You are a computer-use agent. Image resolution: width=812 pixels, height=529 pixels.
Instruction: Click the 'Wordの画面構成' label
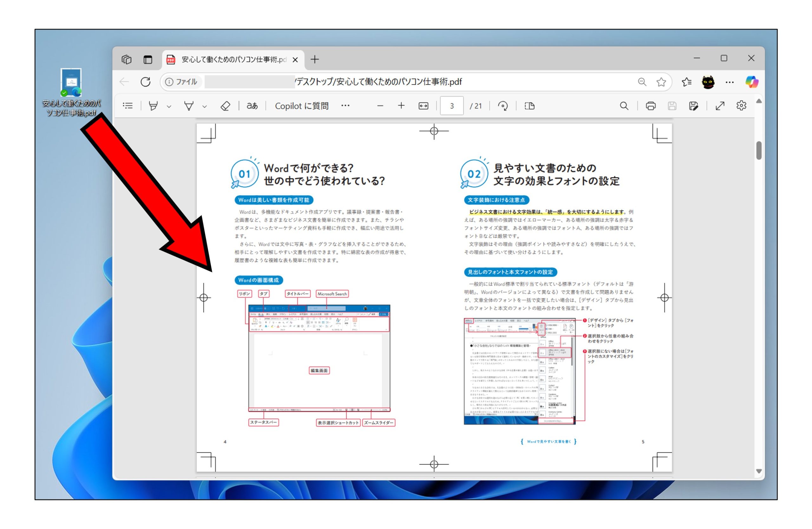(x=259, y=280)
